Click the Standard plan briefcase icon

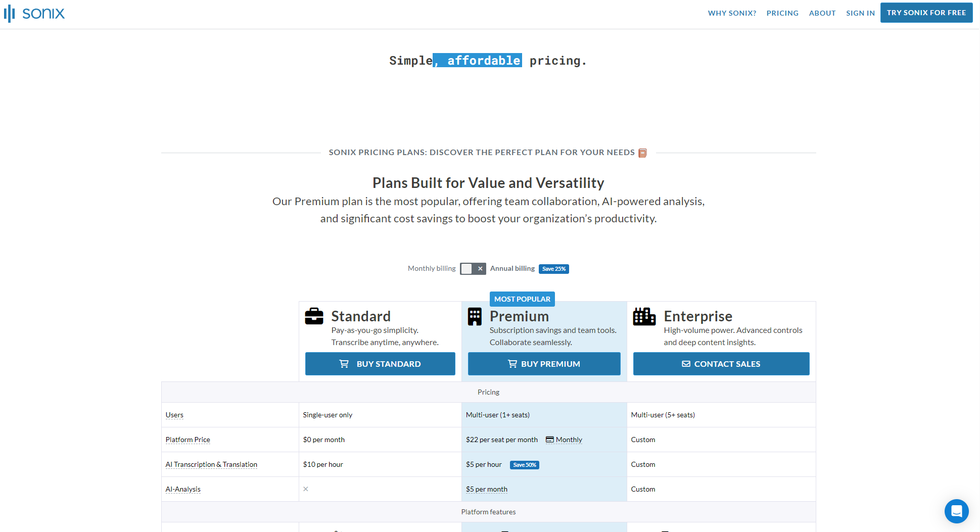(314, 316)
